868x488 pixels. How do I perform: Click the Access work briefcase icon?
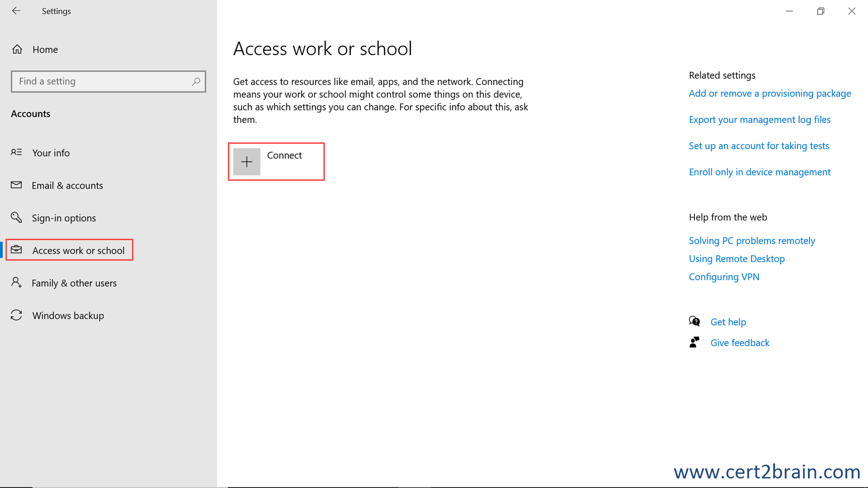tap(16, 250)
